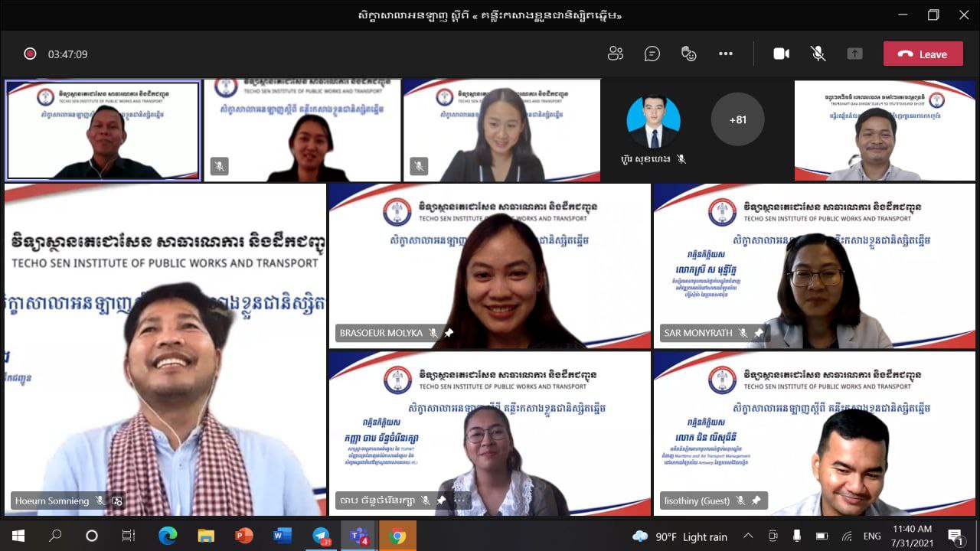Open the meeting chat
The width and height of the screenshot is (980, 551).
point(652,54)
